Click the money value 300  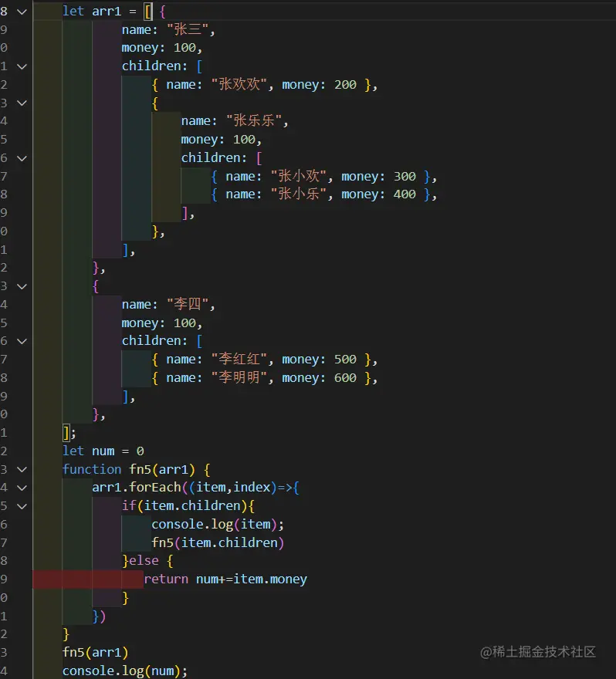[404, 177]
